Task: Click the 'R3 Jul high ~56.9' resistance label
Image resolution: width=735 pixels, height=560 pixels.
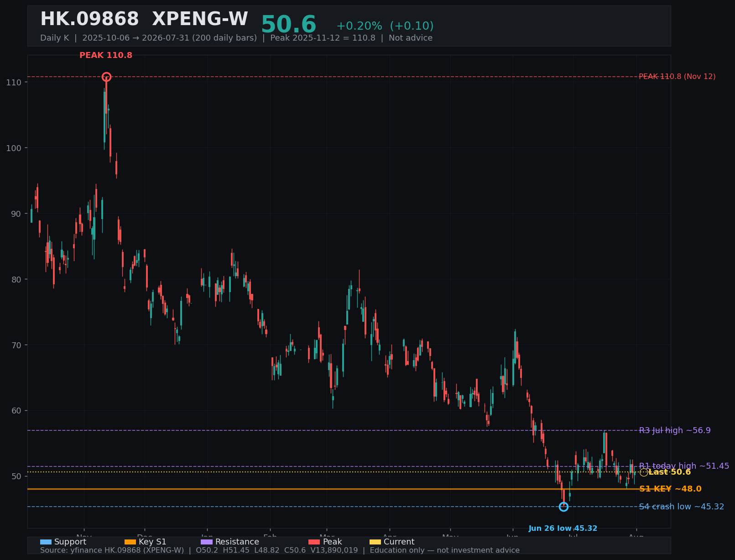Action: coord(675,430)
